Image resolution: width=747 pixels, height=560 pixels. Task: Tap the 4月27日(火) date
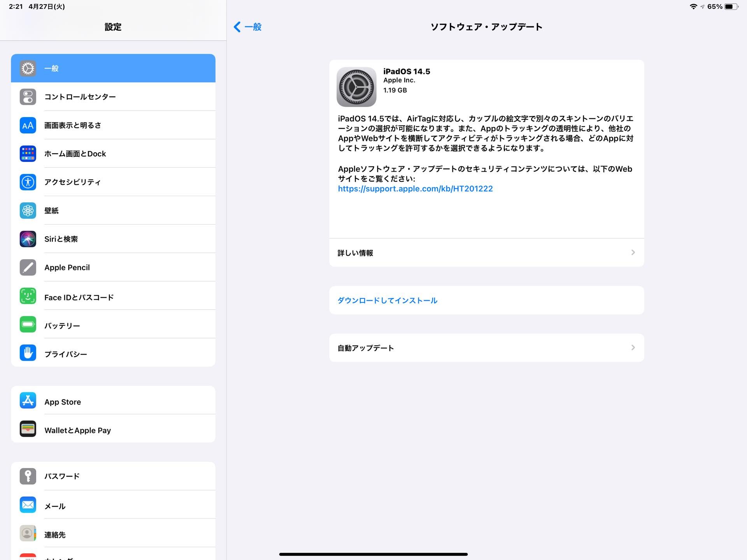coord(47,7)
